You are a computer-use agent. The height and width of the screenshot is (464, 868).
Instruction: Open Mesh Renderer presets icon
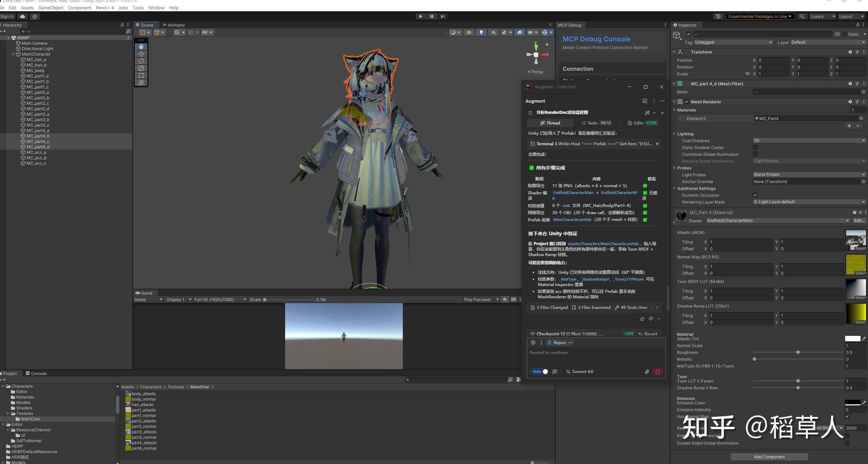857,102
